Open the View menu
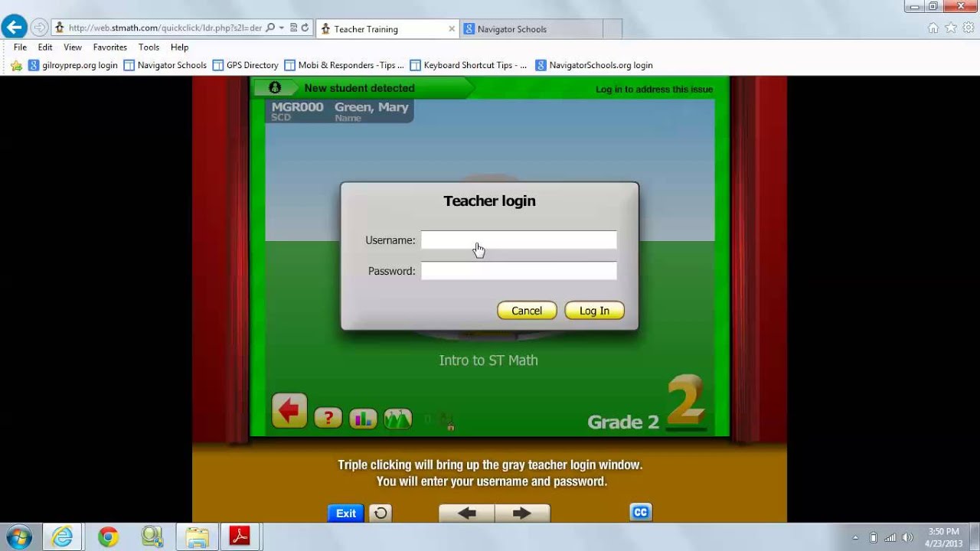This screenshot has height=551, width=980. [x=73, y=47]
